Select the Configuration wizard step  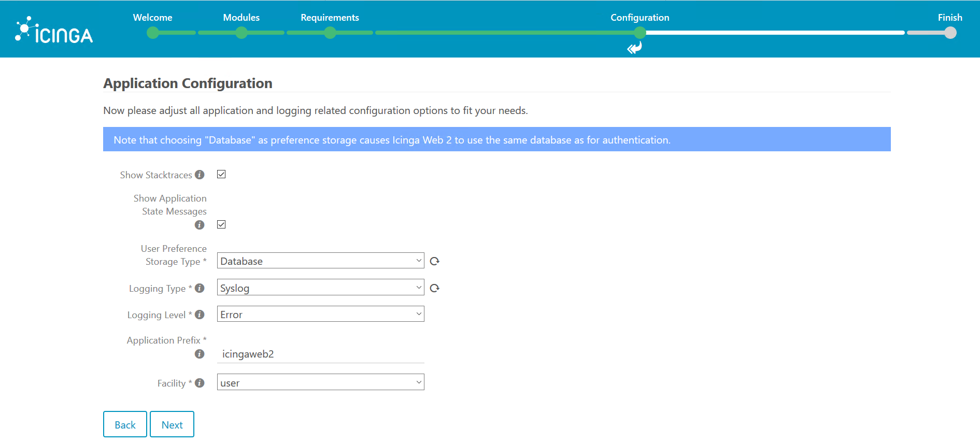pyautogui.click(x=640, y=18)
